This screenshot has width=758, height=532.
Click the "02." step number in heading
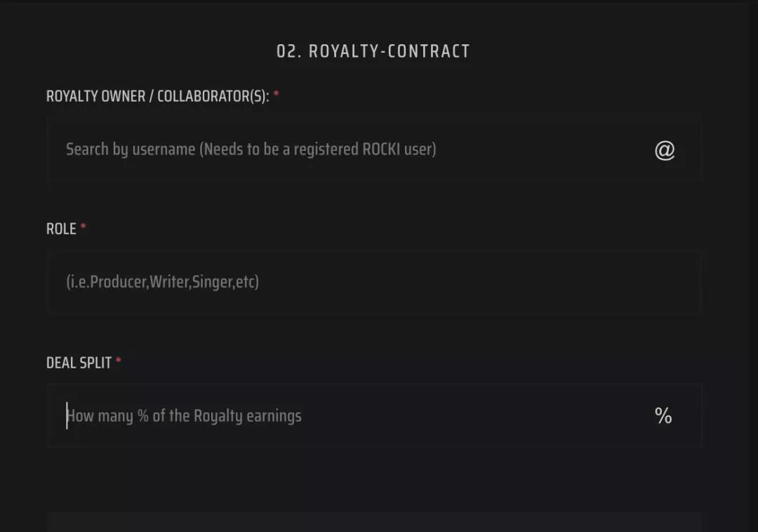click(288, 51)
